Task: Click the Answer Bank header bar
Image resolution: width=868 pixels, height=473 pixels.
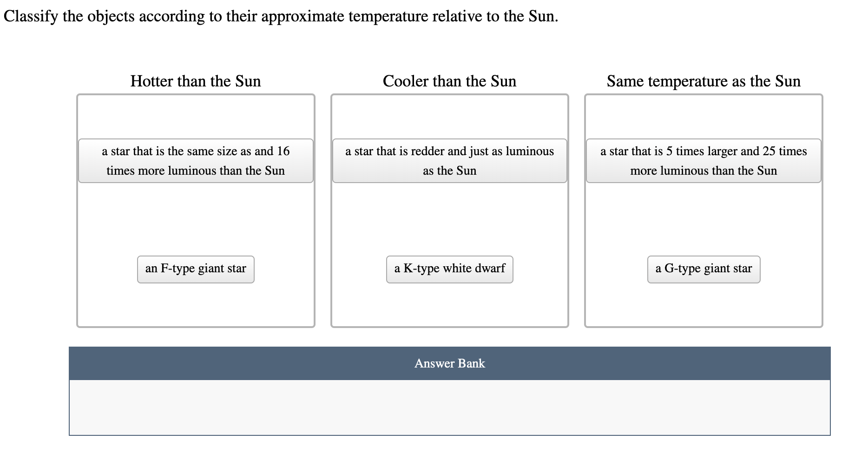Action: click(449, 363)
